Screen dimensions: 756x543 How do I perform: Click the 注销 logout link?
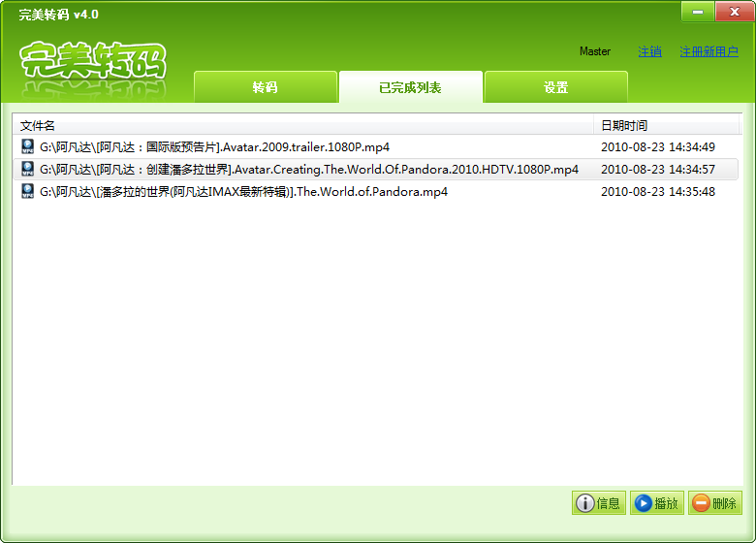(x=649, y=51)
